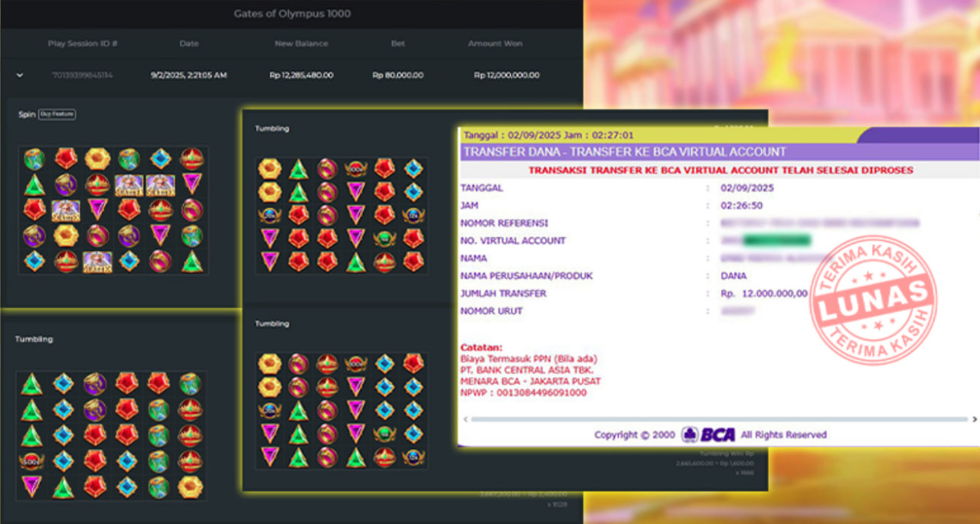Select MENARA BCA - JAKARTA PUSAT line
This screenshot has height=524, width=980.
pos(531,381)
